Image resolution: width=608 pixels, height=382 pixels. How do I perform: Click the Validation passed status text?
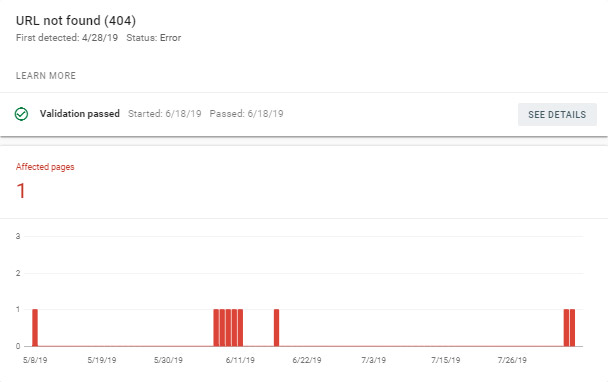point(79,114)
